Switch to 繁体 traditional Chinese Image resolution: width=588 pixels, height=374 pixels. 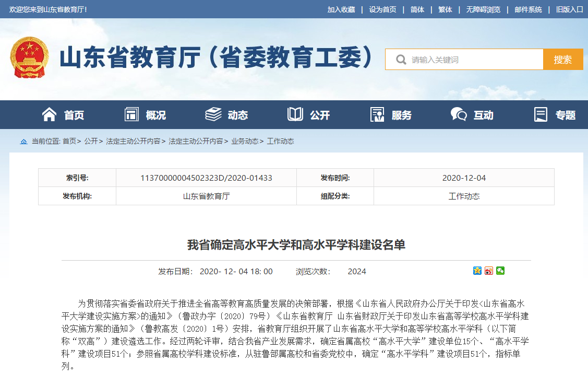(x=445, y=9)
